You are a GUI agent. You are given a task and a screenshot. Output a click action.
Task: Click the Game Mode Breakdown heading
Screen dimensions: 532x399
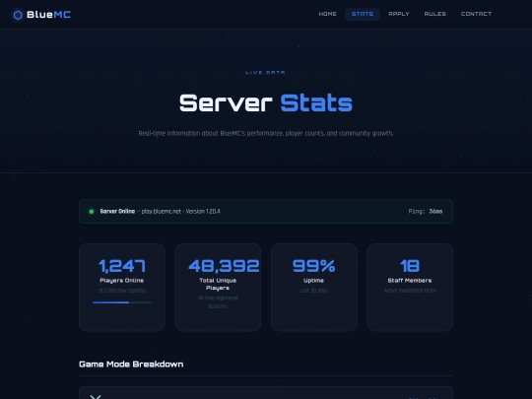coord(131,365)
